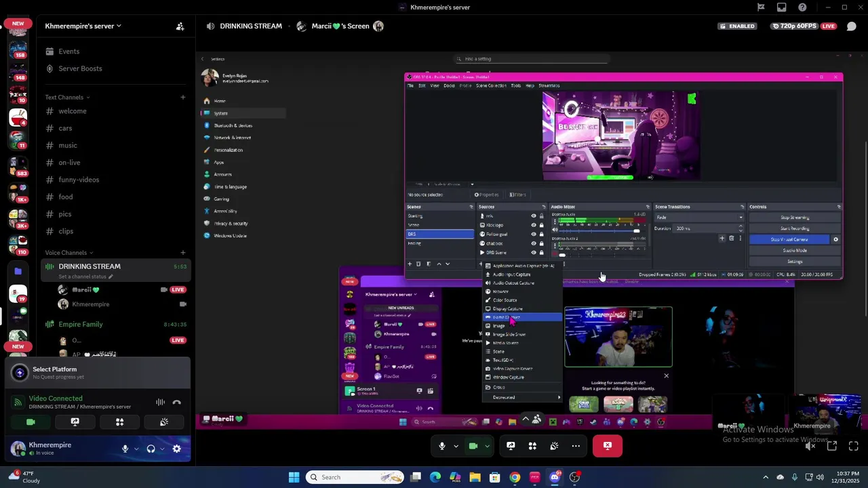Open the OBS Tools menu
Screen dimensions: 868x488
516,85
